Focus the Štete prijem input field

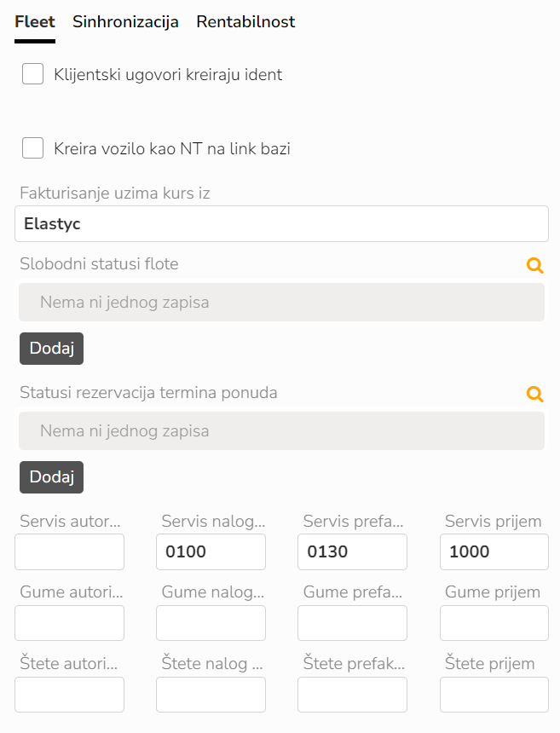(494, 695)
